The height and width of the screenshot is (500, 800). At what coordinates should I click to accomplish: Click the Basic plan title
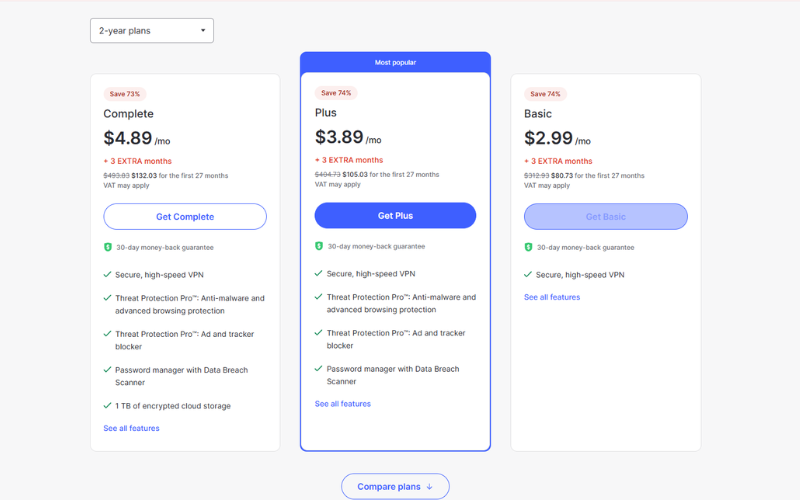(538, 114)
